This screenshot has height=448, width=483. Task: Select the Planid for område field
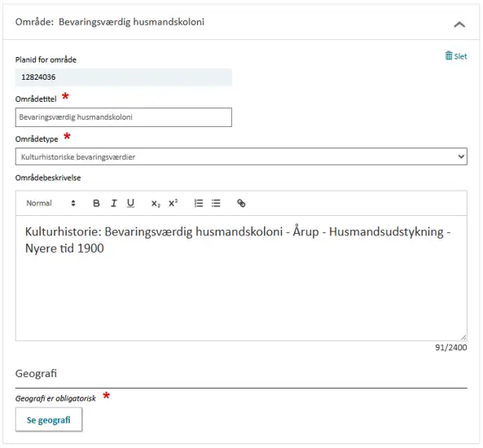click(x=124, y=77)
